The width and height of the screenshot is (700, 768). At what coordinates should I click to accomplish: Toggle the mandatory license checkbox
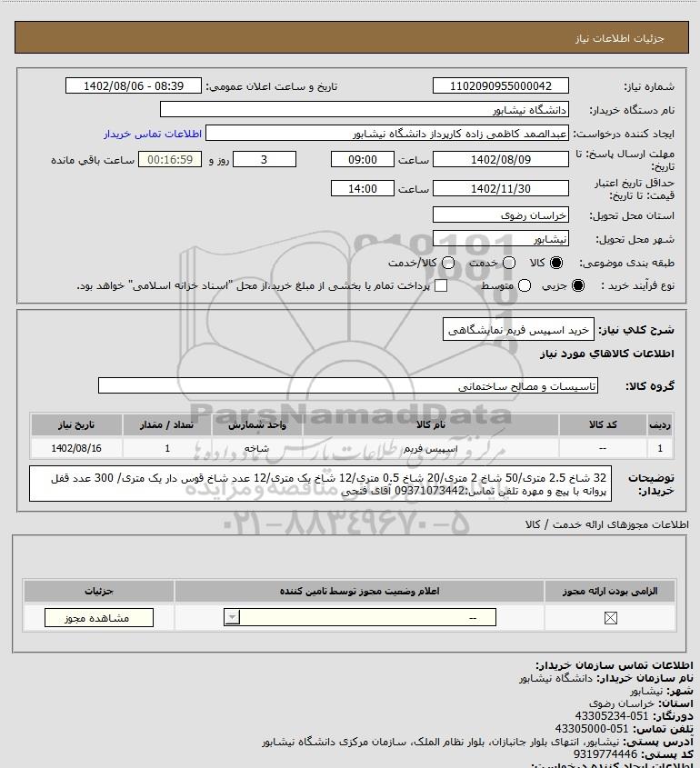pyautogui.click(x=610, y=618)
